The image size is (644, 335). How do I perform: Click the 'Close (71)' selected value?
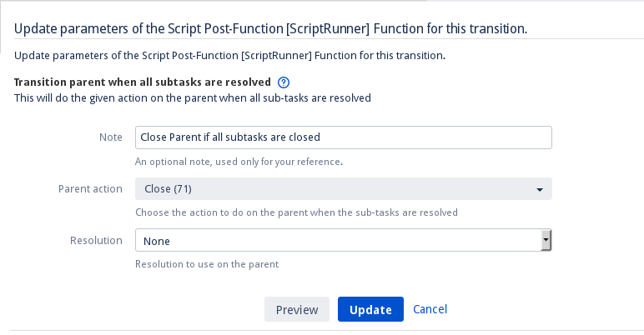[169, 189]
